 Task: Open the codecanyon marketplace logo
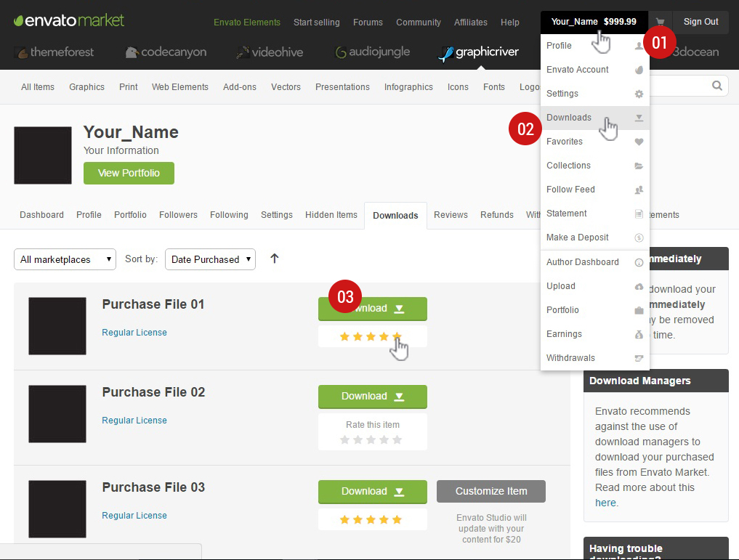point(166,52)
